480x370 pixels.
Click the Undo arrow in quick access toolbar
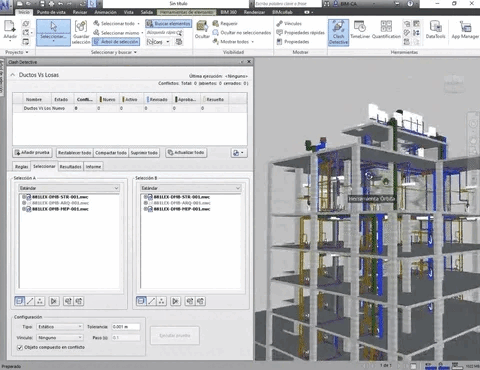tap(60, 4)
